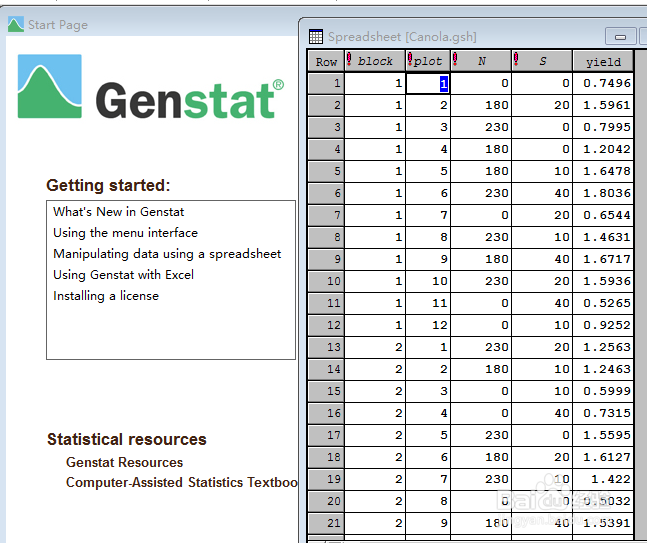
Task: Select row header 5
Action: 326,171
